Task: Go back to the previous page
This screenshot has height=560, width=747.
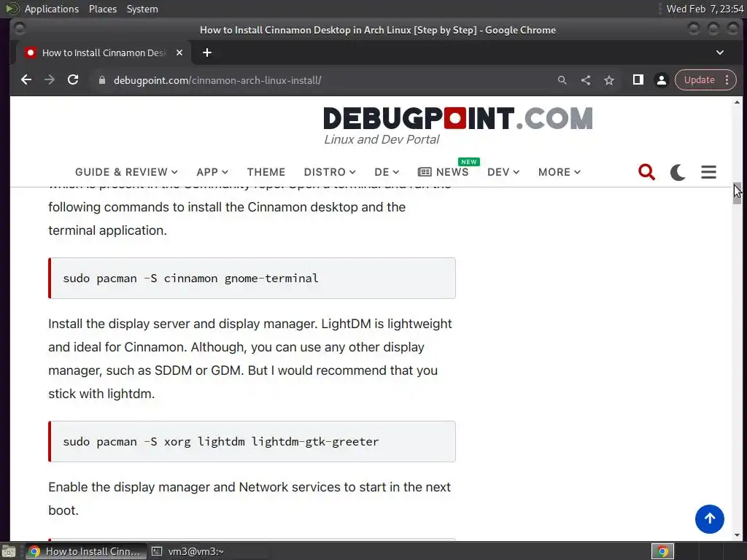Action: click(26, 80)
